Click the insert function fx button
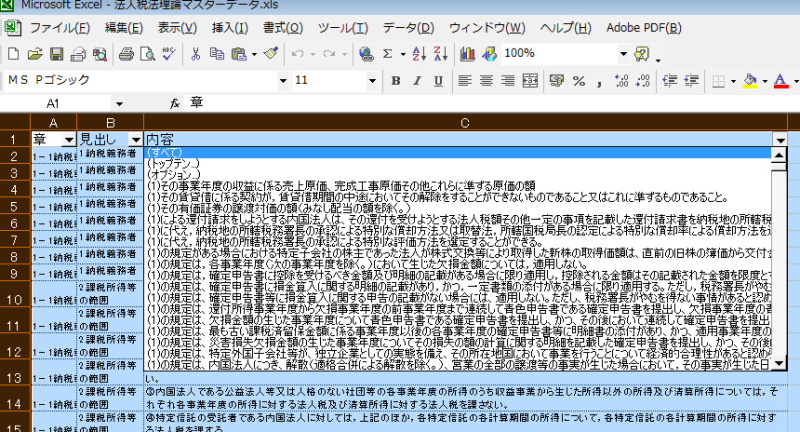The width and height of the screenshot is (800, 432). (174, 104)
